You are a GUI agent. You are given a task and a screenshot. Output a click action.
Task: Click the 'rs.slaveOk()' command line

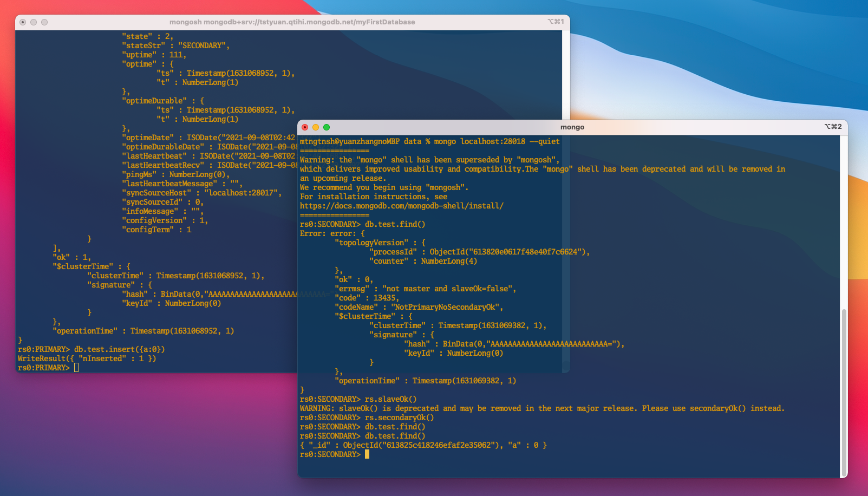(x=358, y=399)
